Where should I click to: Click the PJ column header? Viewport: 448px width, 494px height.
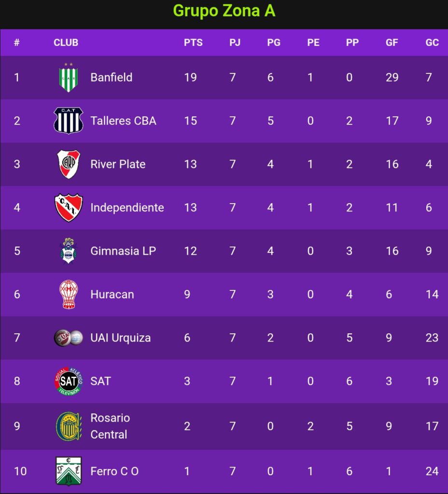click(235, 42)
